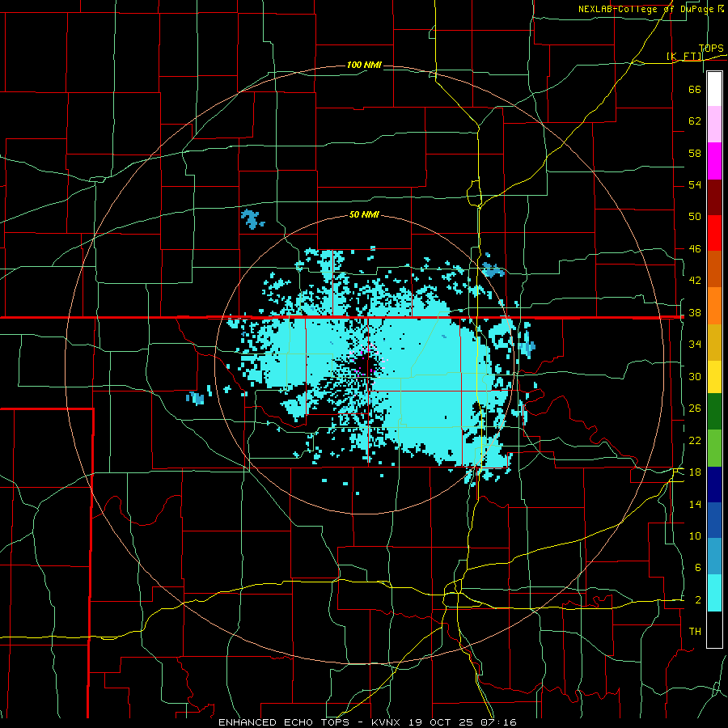
Task: Click the legend value '6'
Action: pos(697,567)
